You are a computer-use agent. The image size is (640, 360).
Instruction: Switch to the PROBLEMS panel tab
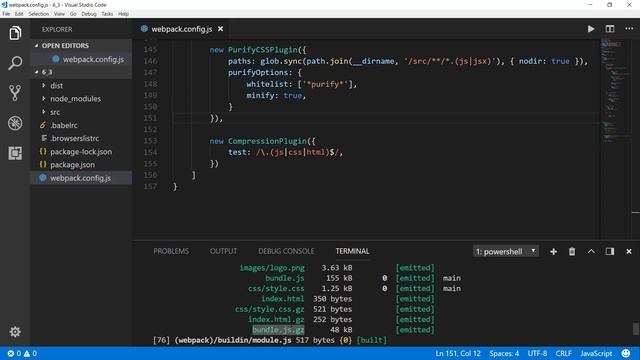click(171, 251)
